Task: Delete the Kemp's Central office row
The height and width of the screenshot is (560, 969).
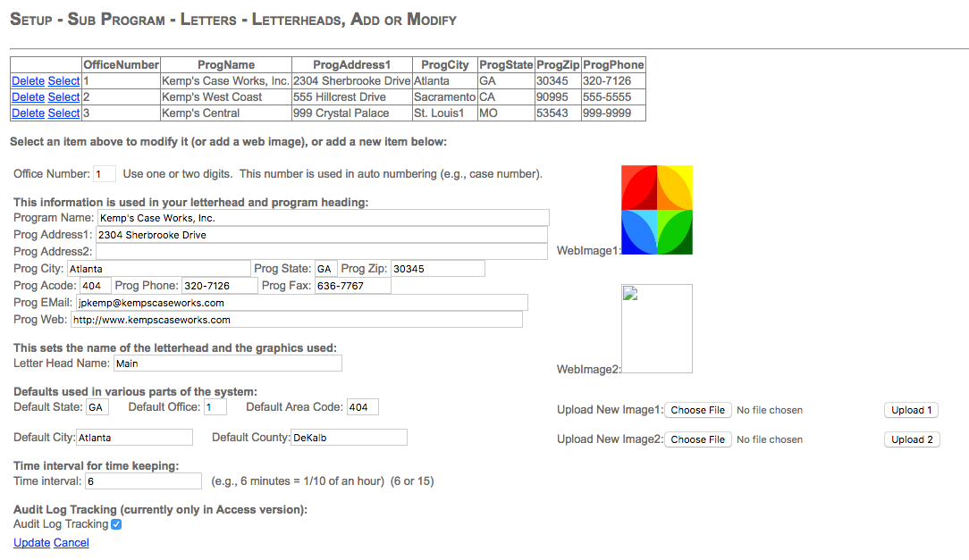Action: 28,113
